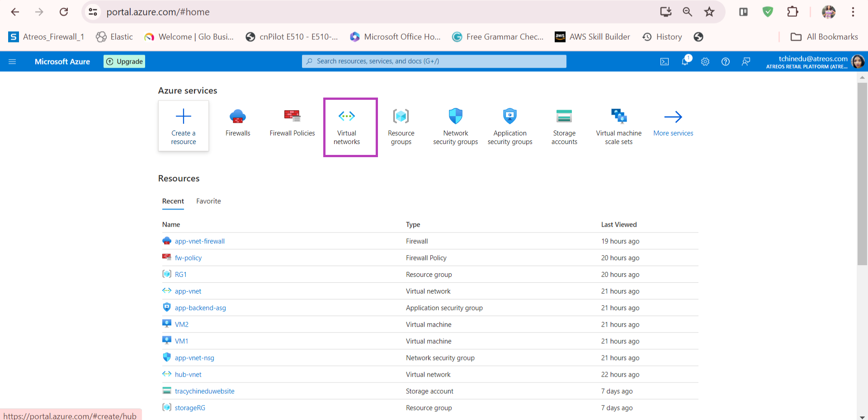The height and width of the screenshot is (420, 868).
Task: Open Application security groups service
Action: click(510, 127)
